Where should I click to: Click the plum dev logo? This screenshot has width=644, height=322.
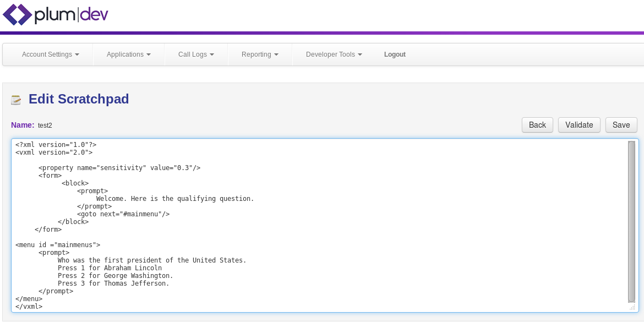[x=55, y=15]
